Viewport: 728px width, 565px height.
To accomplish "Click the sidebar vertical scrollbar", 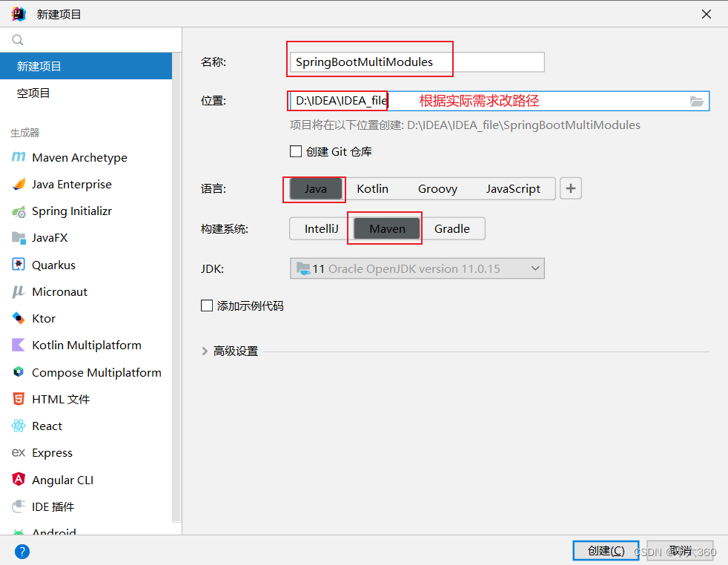I will click(x=176, y=288).
